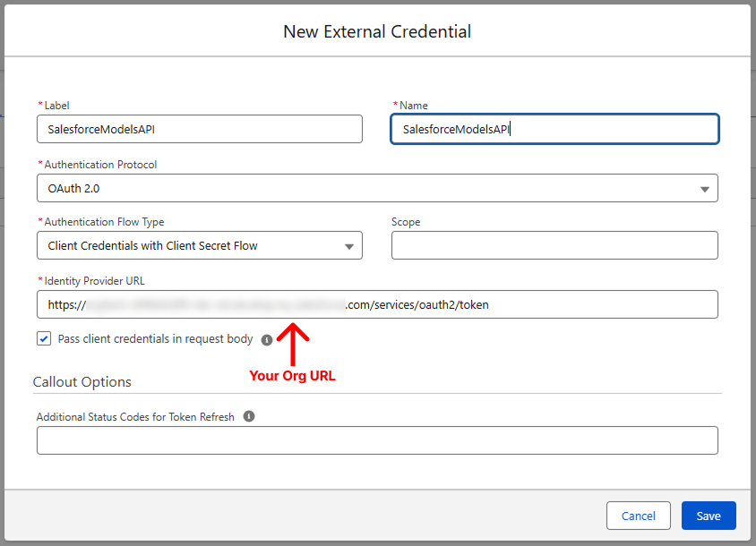Click info icon beside Pass client credentials
The height and width of the screenshot is (546, 756).
[267, 340]
